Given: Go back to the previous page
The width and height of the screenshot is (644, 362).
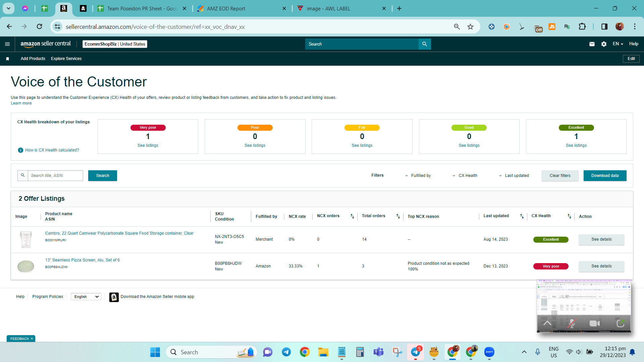Looking at the screenshot, I should pyautogui.click(x=9, y=26).
